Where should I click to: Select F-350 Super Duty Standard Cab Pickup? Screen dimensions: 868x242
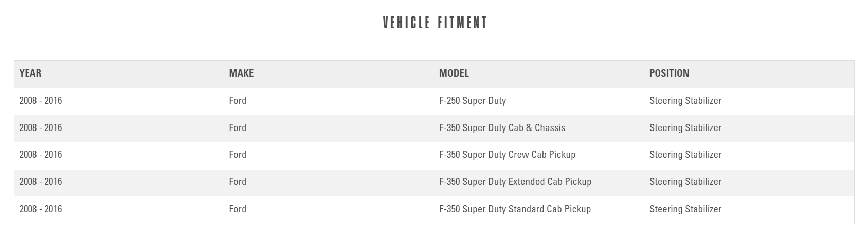pyautogui.click(x=514, y=209)
